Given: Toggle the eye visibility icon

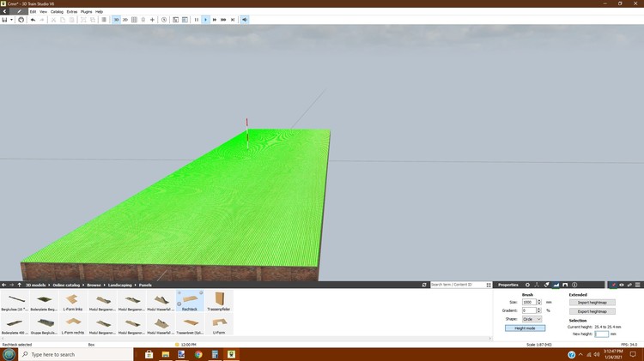Looking at the screenshot, I should pyautogui.click(x=622, y=285).
